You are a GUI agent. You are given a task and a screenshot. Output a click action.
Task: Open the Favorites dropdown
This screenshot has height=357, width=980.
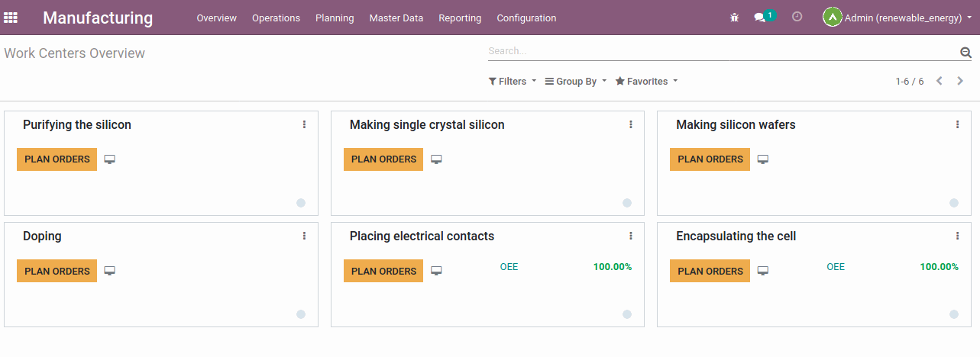point(646,82)
